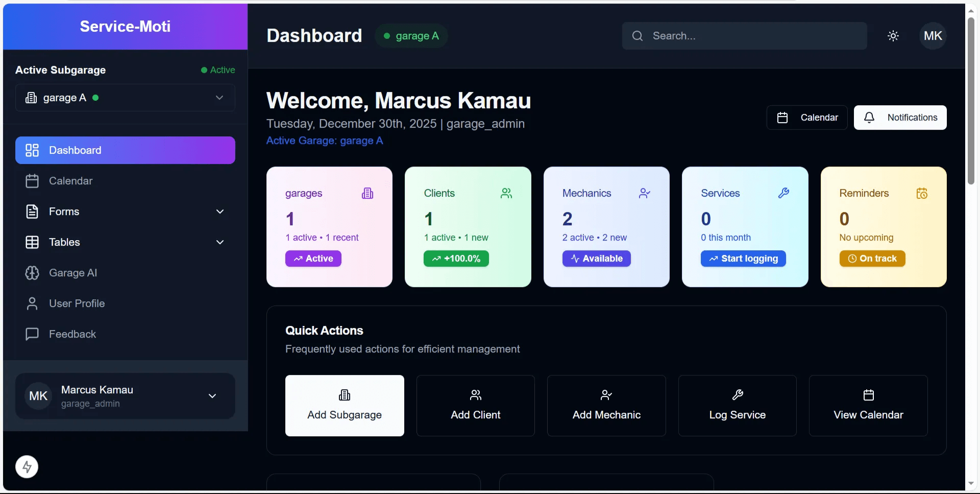This screenshot has width=980, height=494.
Task: Click the Add Subgarage quick action
Action: (345, 406)
